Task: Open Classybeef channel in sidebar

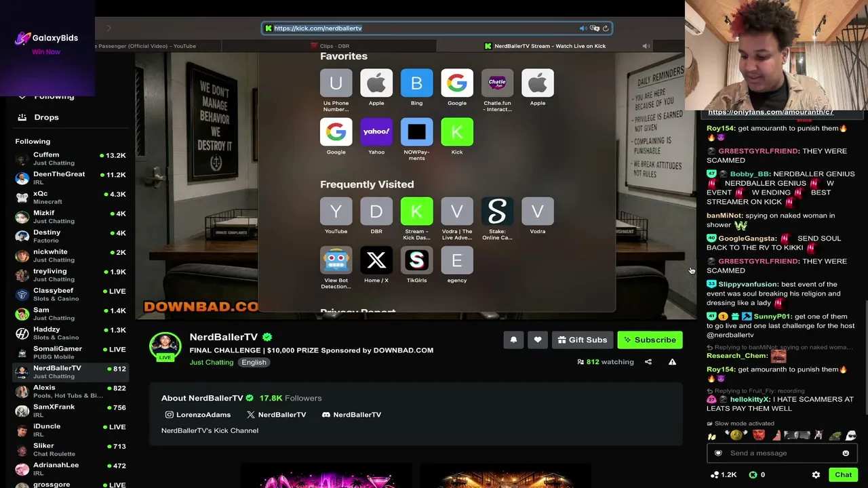Action: point(71,294)
